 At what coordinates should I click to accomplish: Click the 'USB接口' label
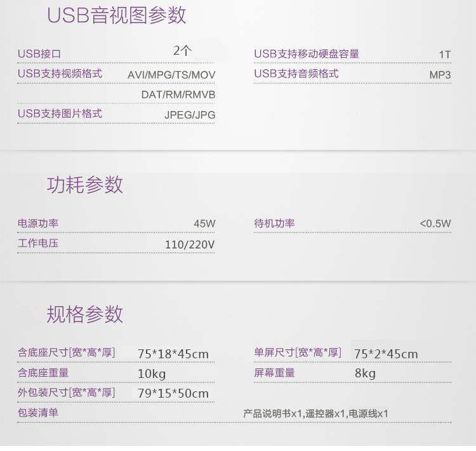[39, 54]
